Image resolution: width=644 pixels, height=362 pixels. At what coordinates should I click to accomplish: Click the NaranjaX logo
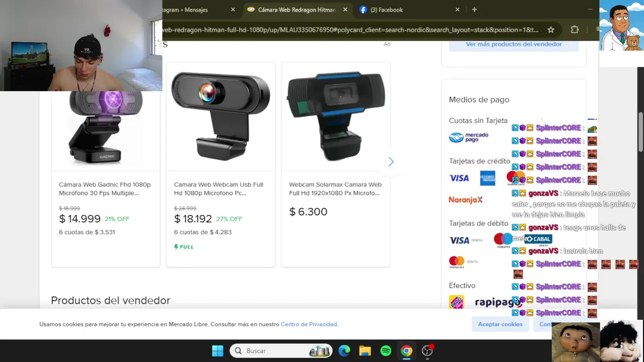[x=465, y=200]
